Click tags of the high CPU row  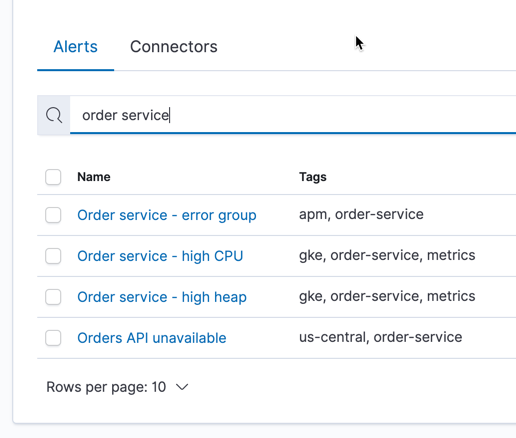(387, 255)
